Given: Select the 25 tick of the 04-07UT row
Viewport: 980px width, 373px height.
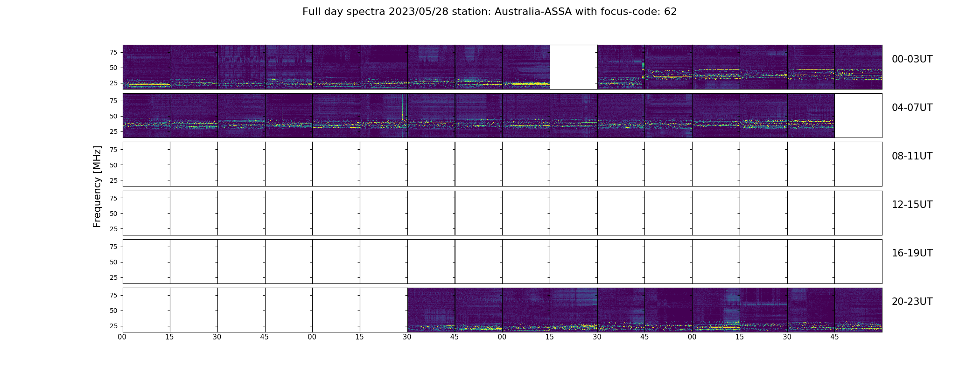Looking at the screenshot, I should (113, 131).
